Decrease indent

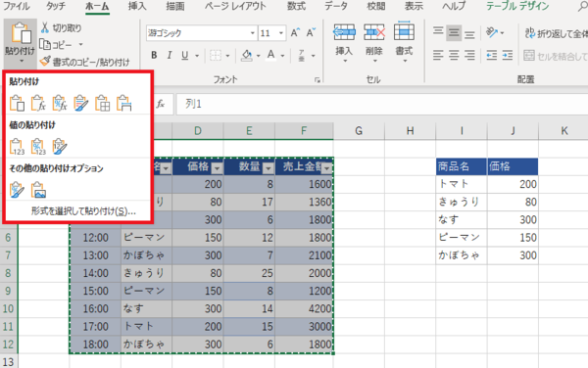492,56
